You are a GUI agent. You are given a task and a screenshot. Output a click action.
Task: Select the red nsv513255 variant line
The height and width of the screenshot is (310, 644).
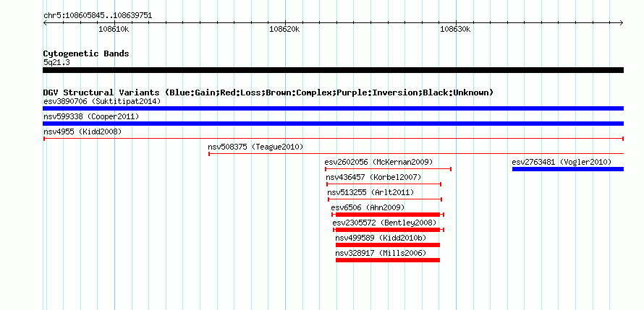(385, 199)
